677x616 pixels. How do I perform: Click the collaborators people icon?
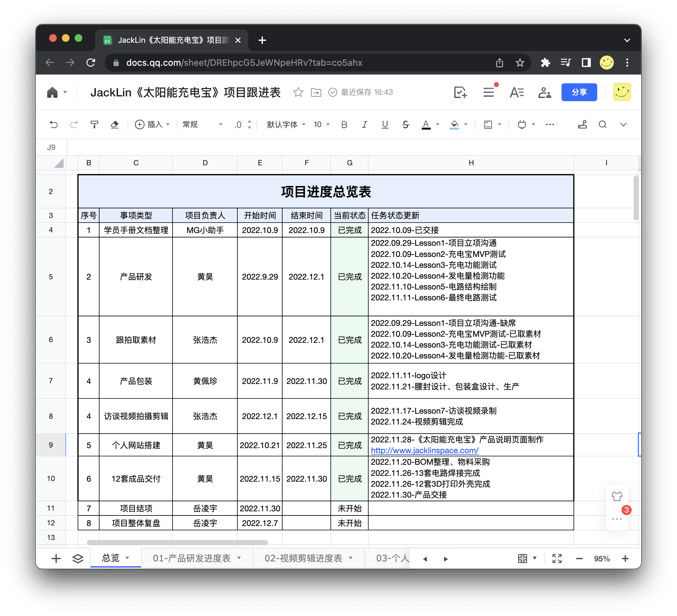(x=545, y=92)
